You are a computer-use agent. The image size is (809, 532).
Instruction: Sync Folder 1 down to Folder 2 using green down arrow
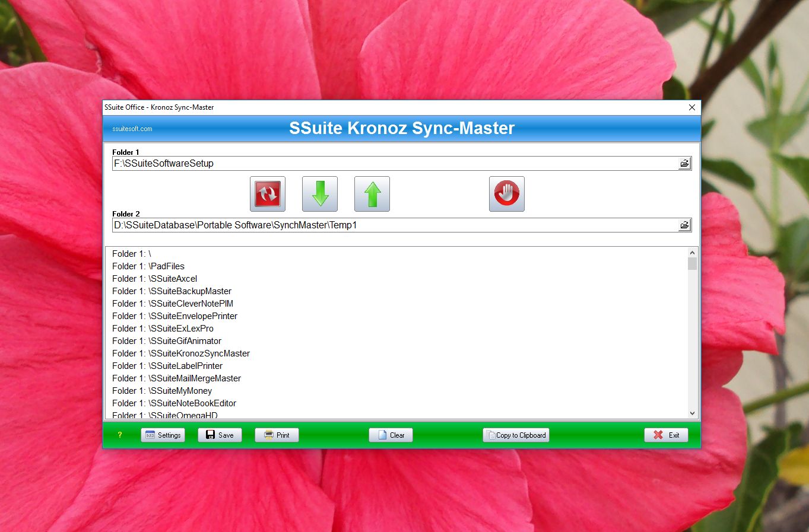pyautogui.click(x=319, y=193)
